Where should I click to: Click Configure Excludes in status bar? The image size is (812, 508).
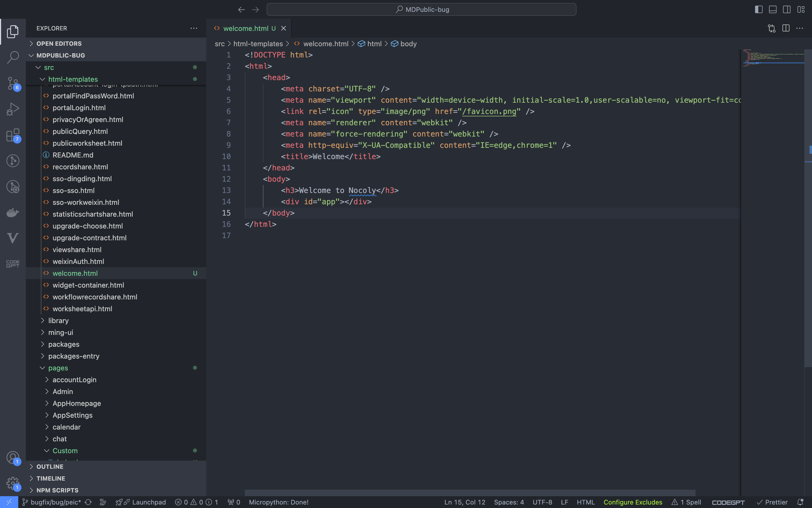tap(633, 502)
